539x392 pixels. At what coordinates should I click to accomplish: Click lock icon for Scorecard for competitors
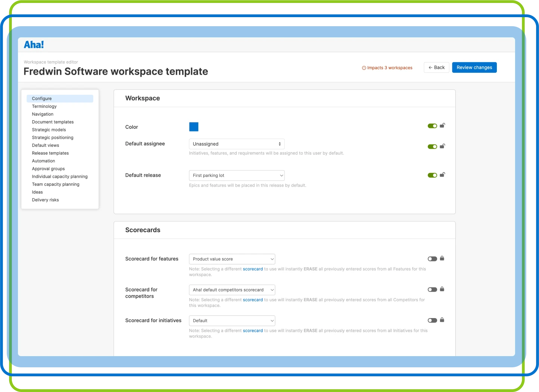[442, 289]
